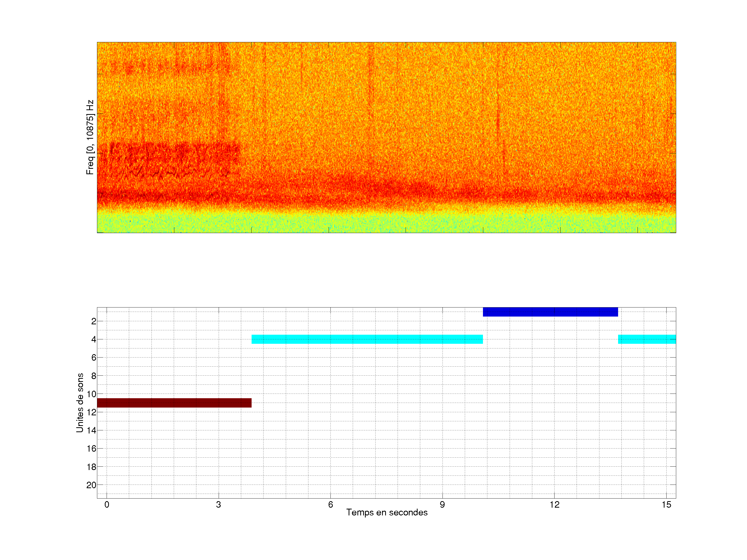Click the 'Temps en secondes' axis label
Image resolution: width=747 pixels, height=560 pixels.
coord(387,512)
